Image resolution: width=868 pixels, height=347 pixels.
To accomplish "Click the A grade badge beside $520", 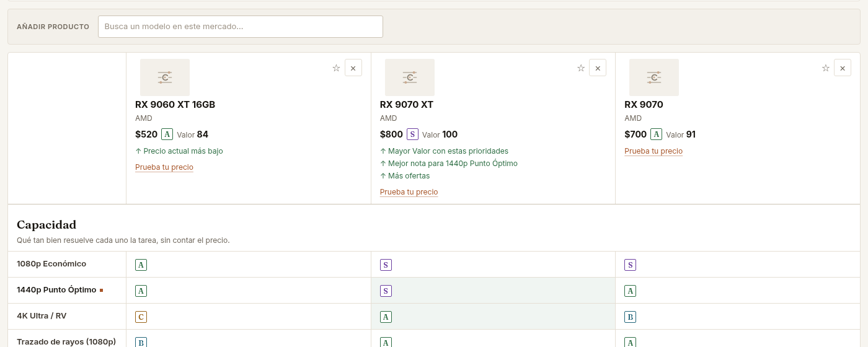I will pyautogui.click(x=167, y=134).
